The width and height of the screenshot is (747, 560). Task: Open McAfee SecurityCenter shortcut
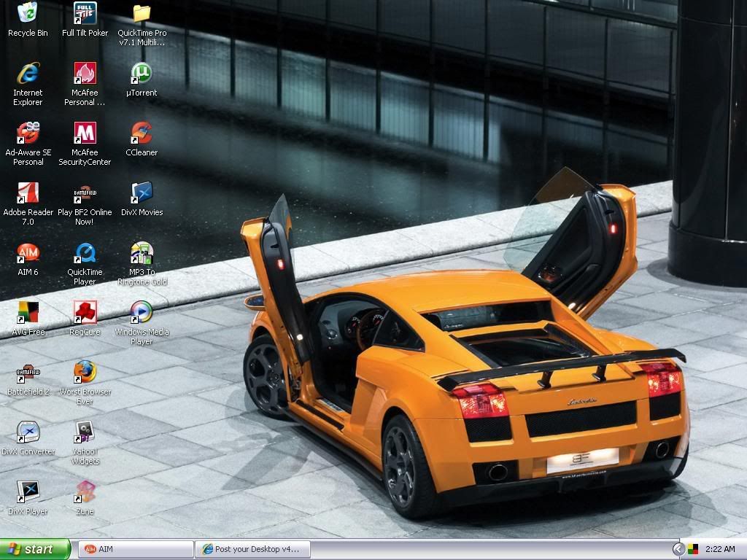tap(85, 133)
